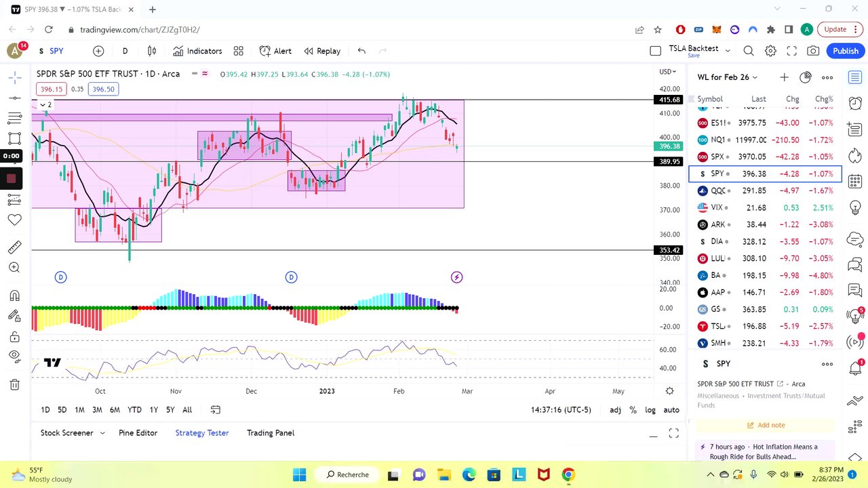Take a chart snapshot with camera icon
The height and width of the screenshot is (488, 868).
point(813,51)
